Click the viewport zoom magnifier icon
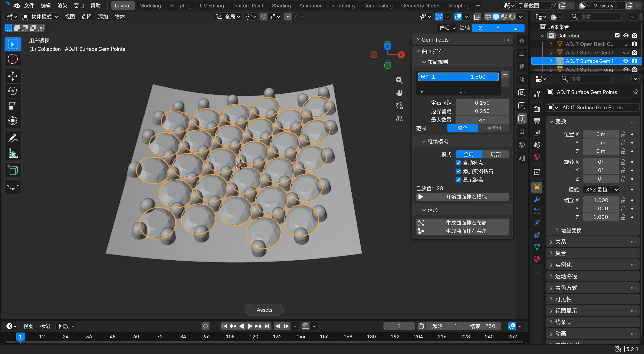 click(399, 80)
